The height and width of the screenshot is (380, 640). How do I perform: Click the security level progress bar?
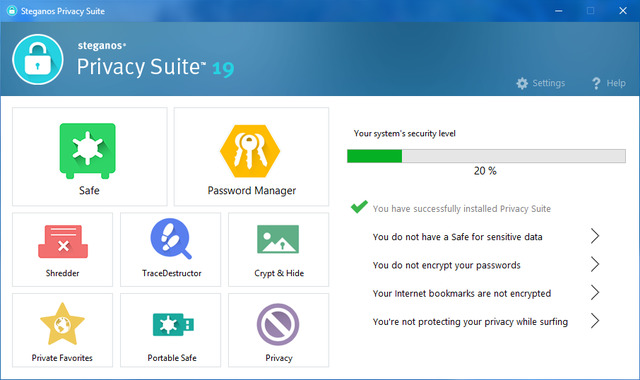pyautogui.click(x=486, y=156)
